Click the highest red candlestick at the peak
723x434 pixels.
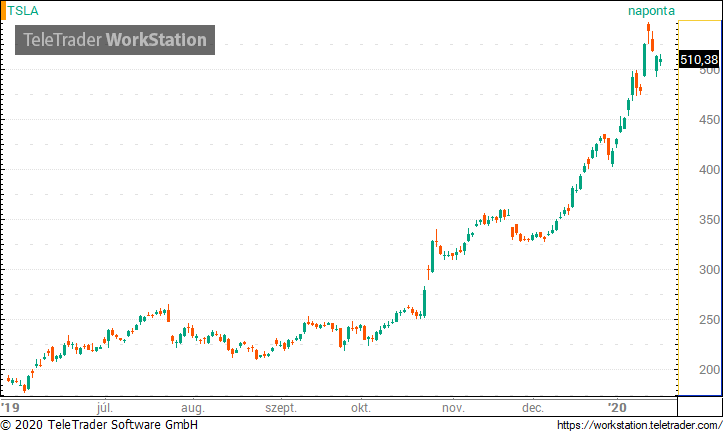[x=648, y=33]
